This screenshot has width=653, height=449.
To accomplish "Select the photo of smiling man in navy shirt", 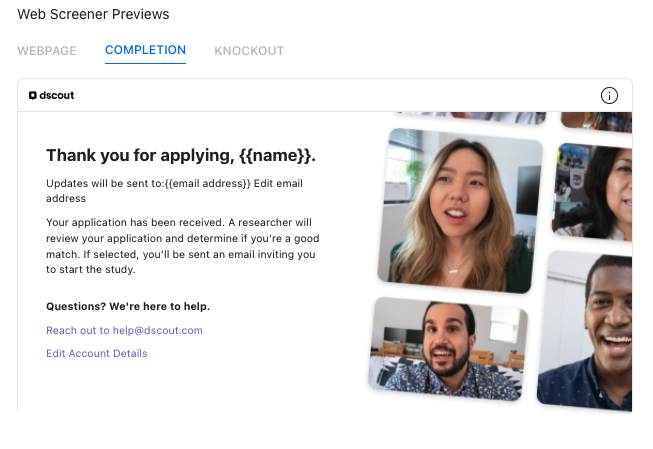I will click(585, 332).
